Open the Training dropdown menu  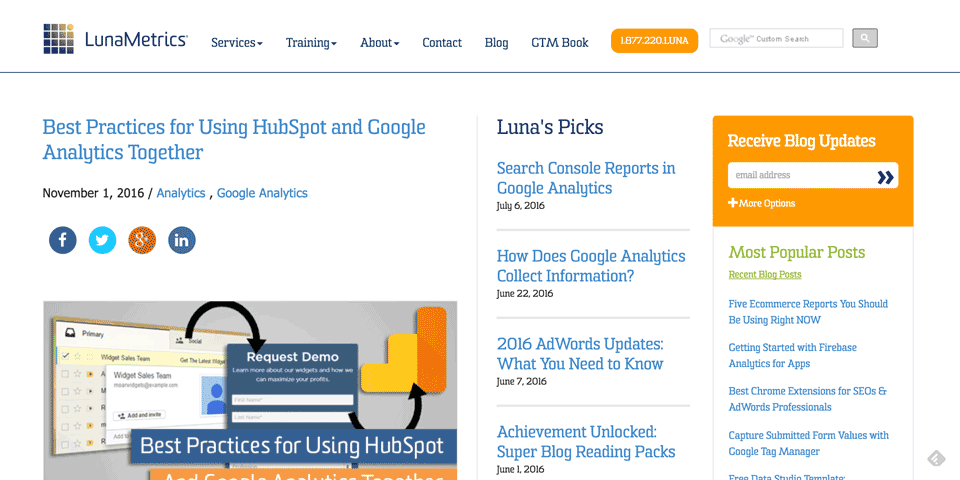coord(311,42)
